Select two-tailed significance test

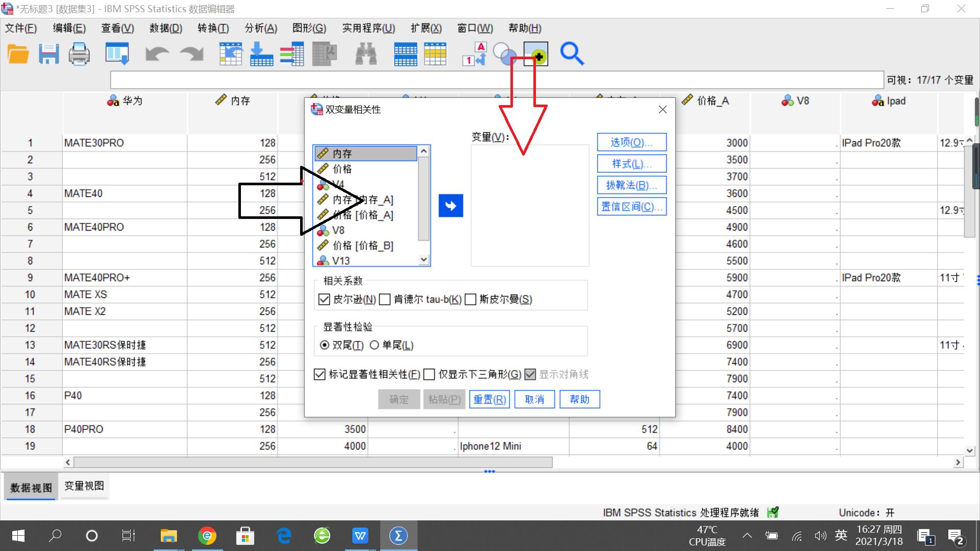324,345
